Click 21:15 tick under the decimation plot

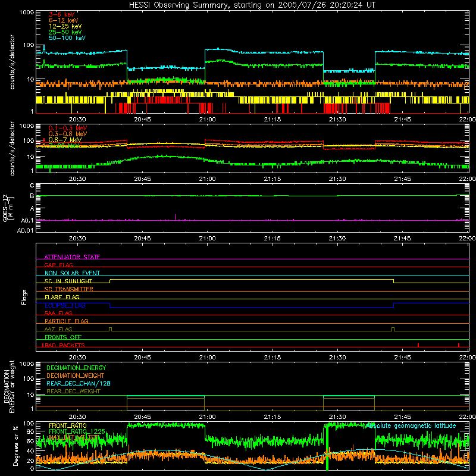click(273, 417)
